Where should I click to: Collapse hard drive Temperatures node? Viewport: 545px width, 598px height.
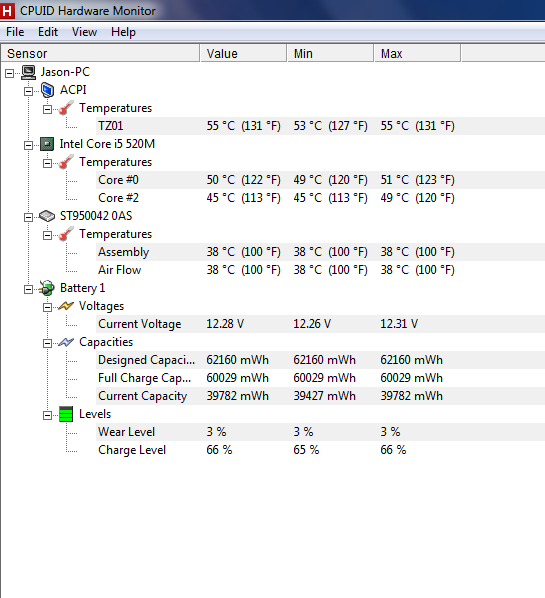click(x=48, y=235)
